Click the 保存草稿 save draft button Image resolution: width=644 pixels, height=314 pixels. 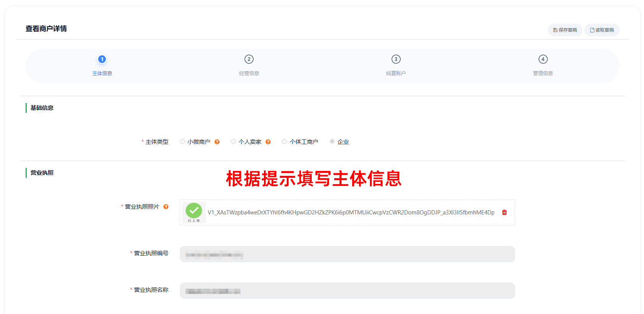tap(565, 30)
